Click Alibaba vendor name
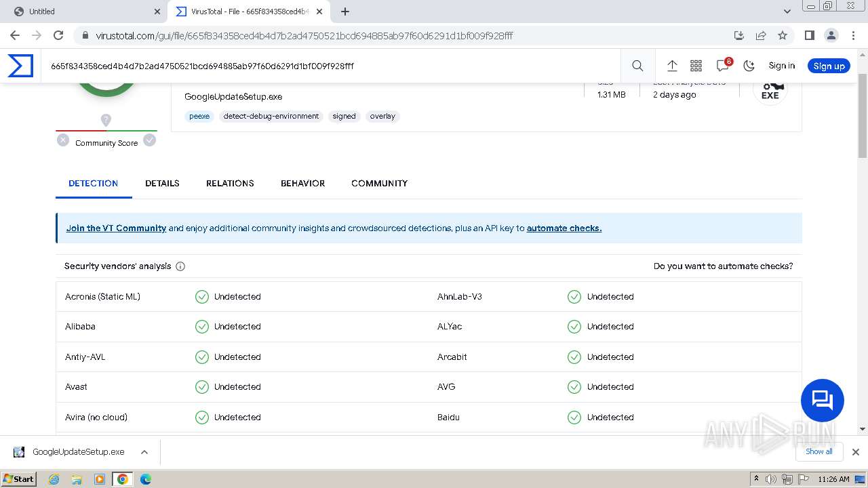 click(80, 327)
